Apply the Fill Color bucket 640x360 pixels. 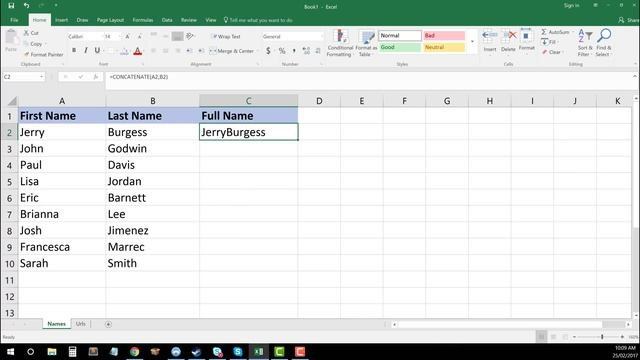click(x=124, y=51)
